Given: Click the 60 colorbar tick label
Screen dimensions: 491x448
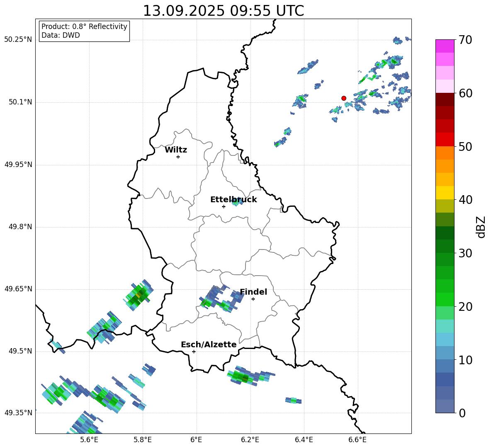Looking at the screenshot, I should [x=465, y=93].
